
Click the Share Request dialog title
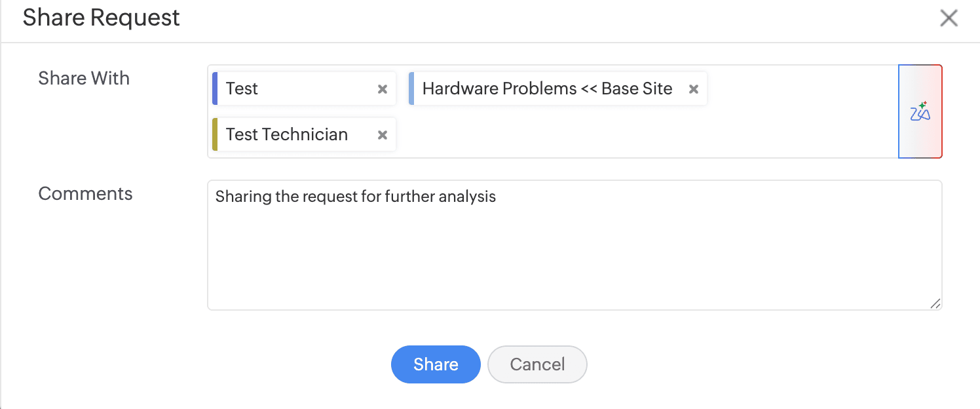(x=101, y=18)
